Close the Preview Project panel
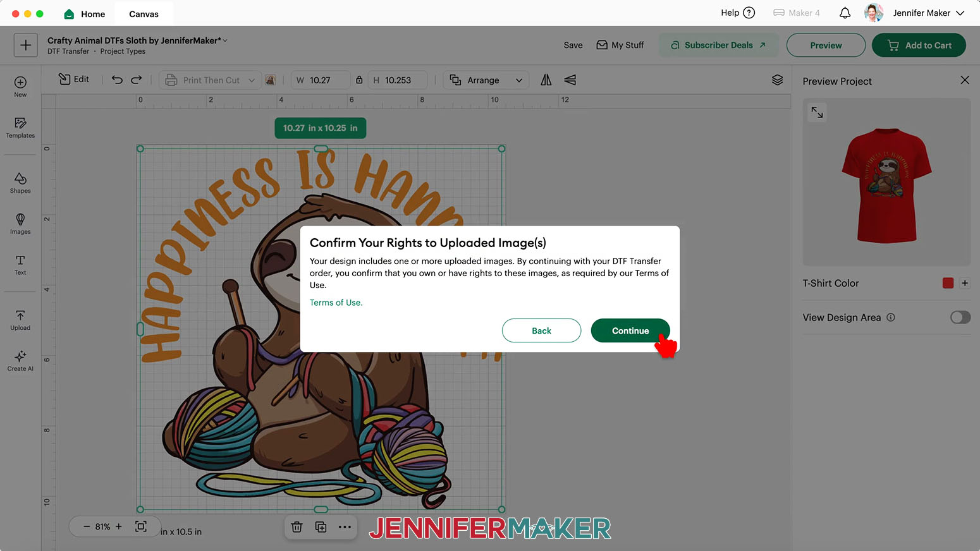The image size is (980, 551). 964,80
